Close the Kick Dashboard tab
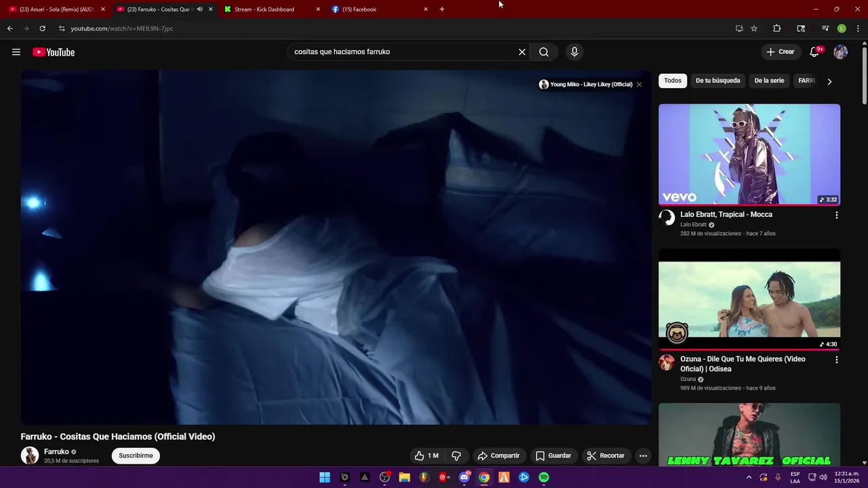 [318, 9]
